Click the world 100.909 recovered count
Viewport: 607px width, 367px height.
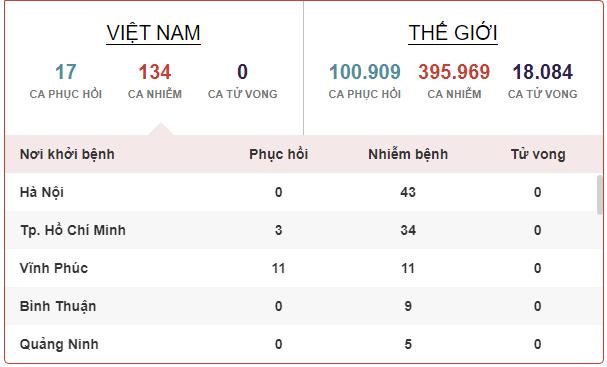pos(365,72)
